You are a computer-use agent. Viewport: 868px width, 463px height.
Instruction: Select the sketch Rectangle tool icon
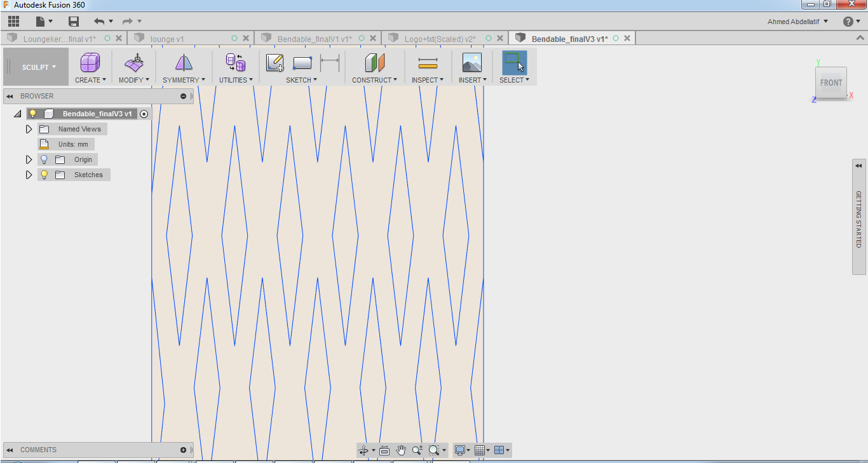[302, 63]
